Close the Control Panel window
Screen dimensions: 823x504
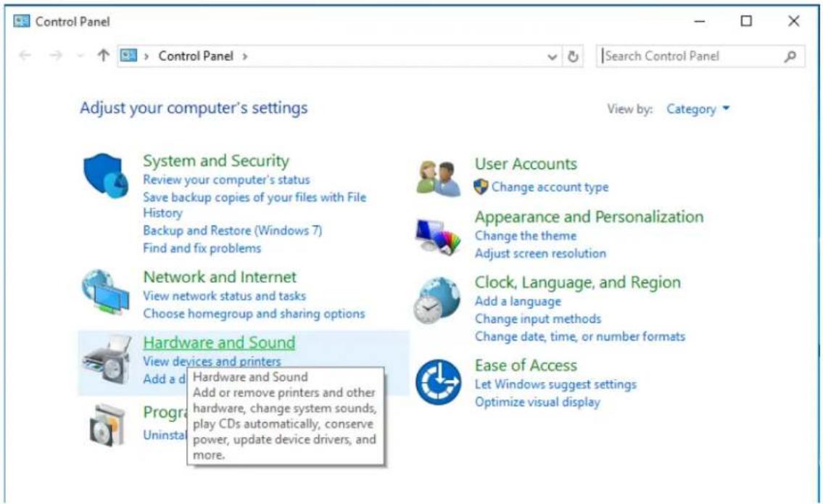coord(793,21)
